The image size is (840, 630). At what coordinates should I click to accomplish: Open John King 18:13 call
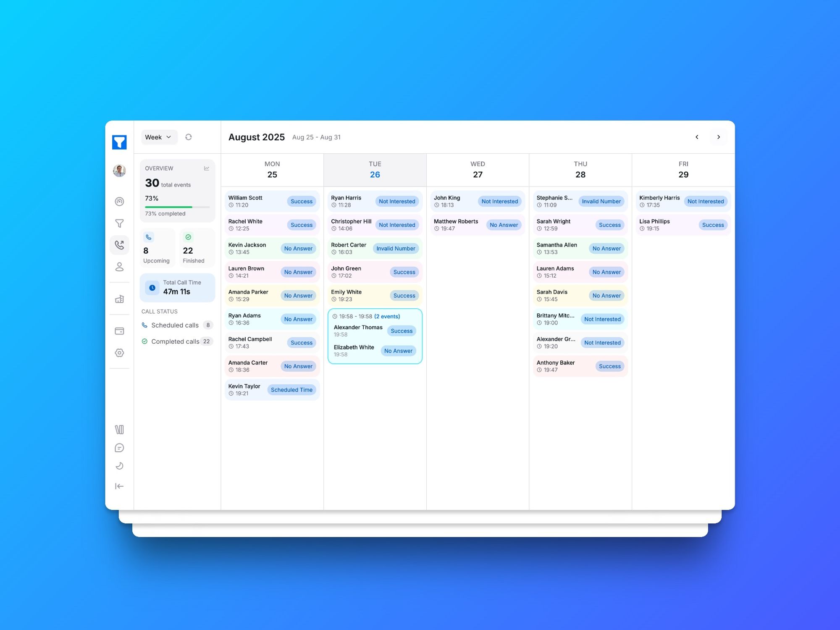478,201
